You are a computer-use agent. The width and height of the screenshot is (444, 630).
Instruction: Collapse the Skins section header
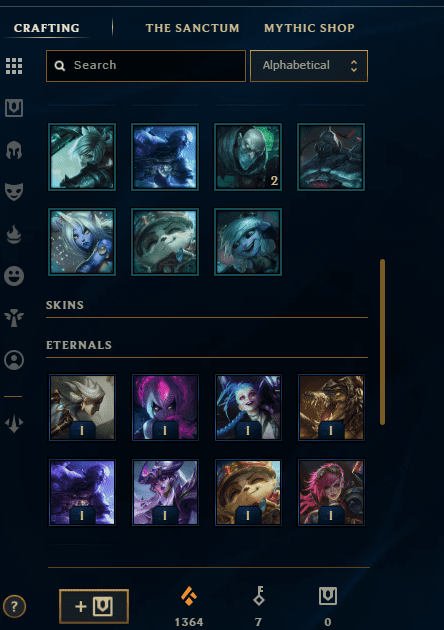coord(65,305)
